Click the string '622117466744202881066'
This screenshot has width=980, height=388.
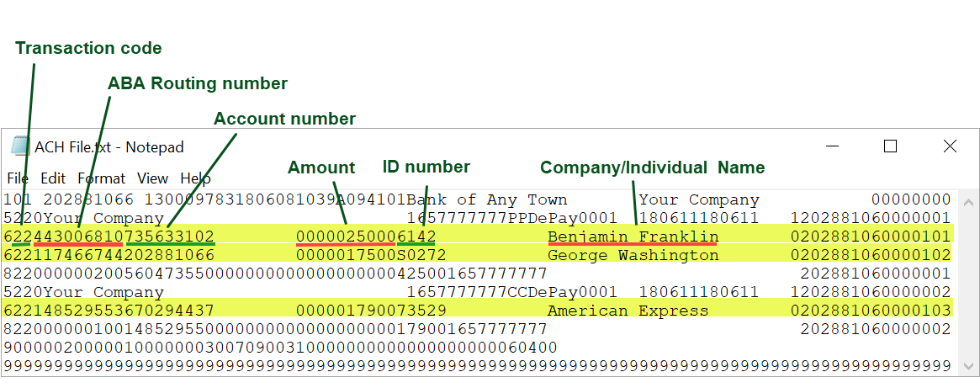tap(109, 255)
